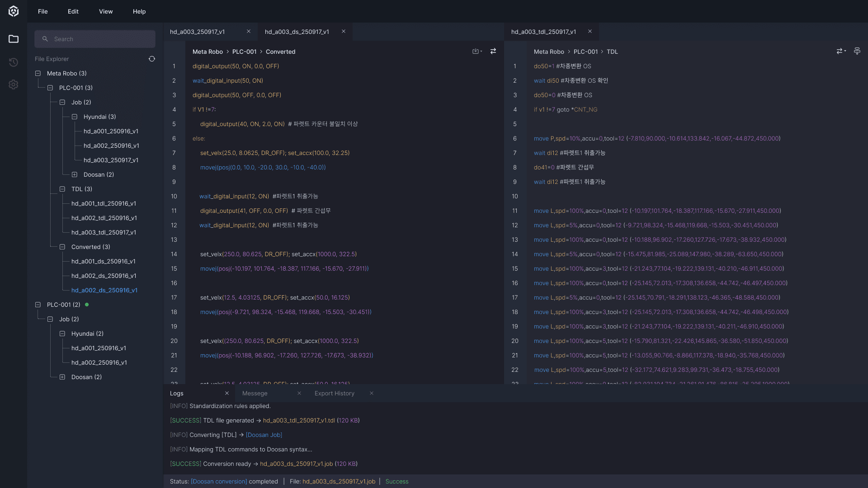The height and width of the screenshot is (488, 868).
Task: Open the convert arrows dropdown in TDL pane
Action: [841, 51]
